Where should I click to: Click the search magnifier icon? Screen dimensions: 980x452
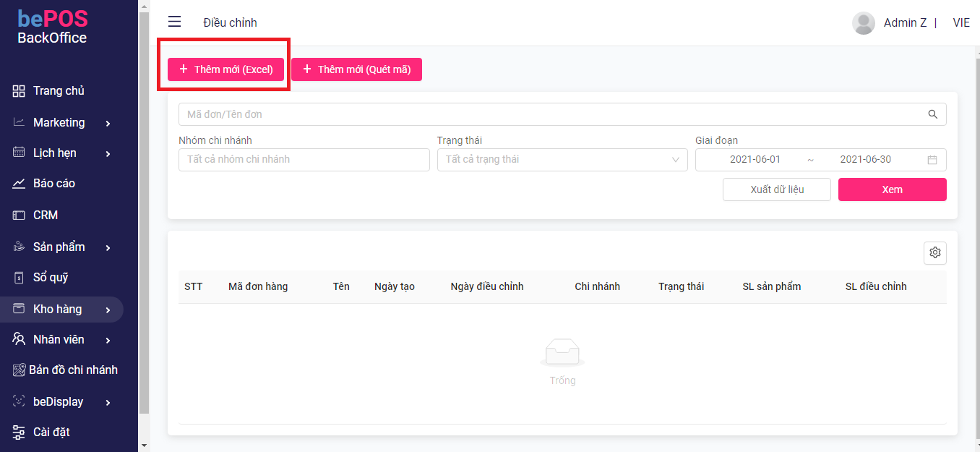point(933,114)
